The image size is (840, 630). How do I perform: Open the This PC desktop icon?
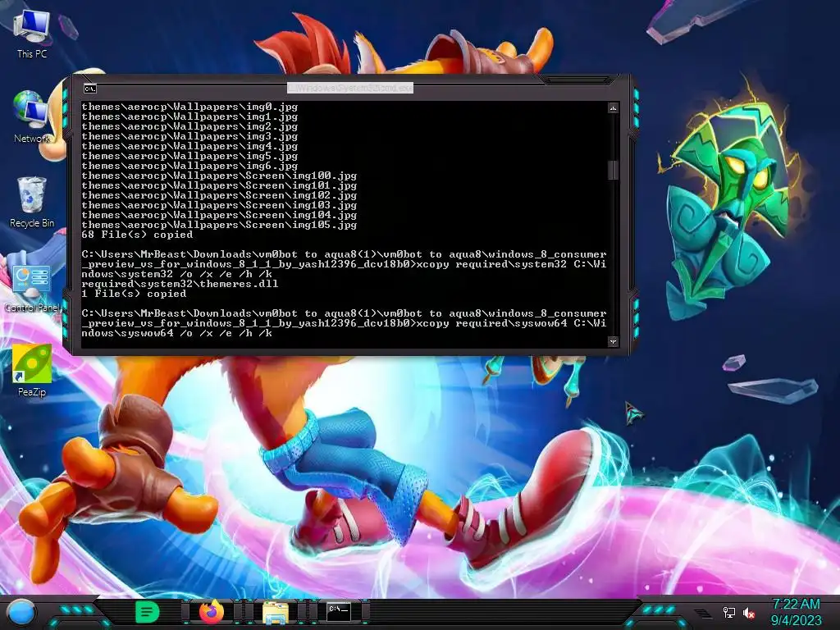coord(32,34)
